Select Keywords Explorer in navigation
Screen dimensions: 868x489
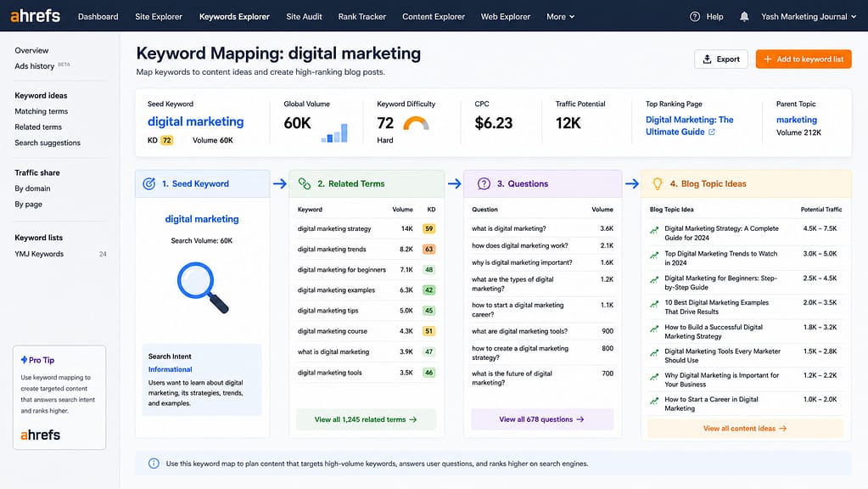[234, 17]
